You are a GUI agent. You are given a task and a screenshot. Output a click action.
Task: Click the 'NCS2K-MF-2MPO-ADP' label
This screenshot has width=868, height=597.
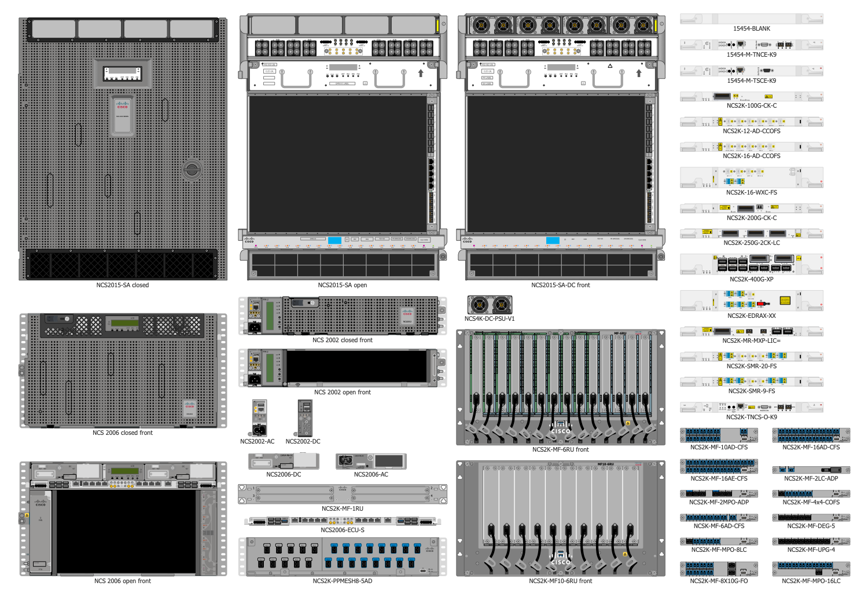pyautogui.click(x=719, y=502)
